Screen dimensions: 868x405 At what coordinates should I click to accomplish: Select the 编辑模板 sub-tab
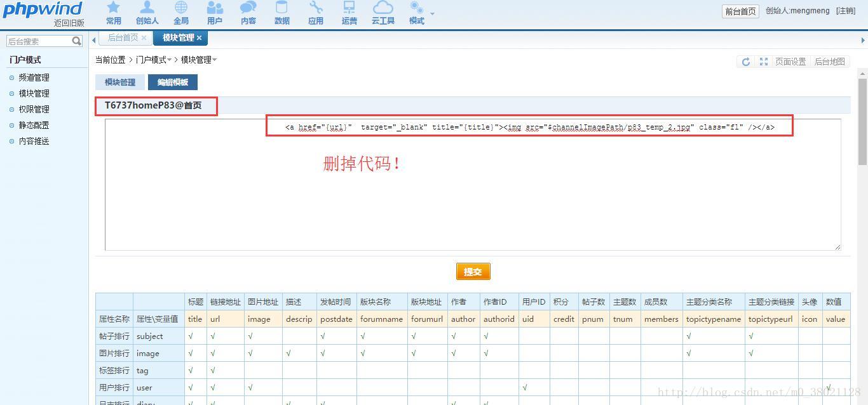[x=173, y=83]
